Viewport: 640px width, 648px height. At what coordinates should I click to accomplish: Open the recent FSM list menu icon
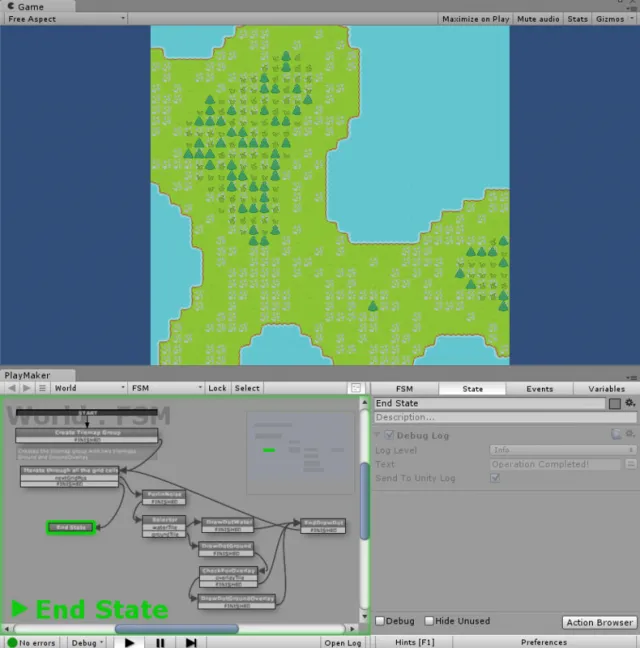42,388
